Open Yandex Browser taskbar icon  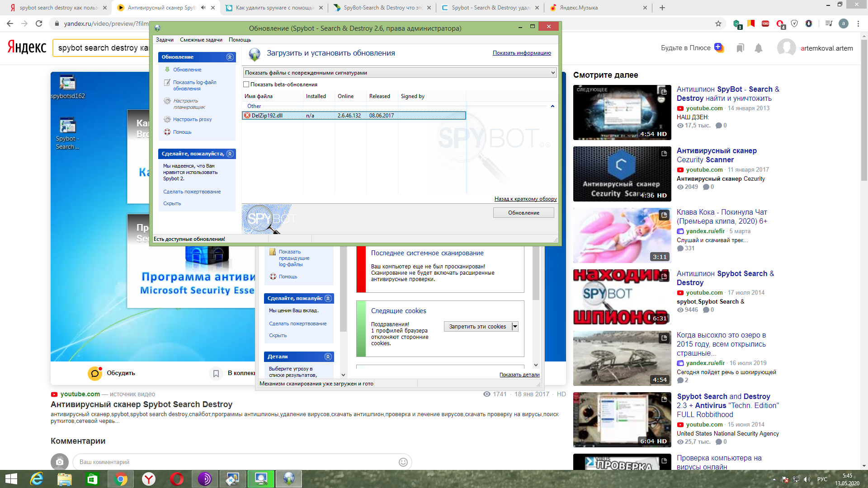click(x=149, y=479)
